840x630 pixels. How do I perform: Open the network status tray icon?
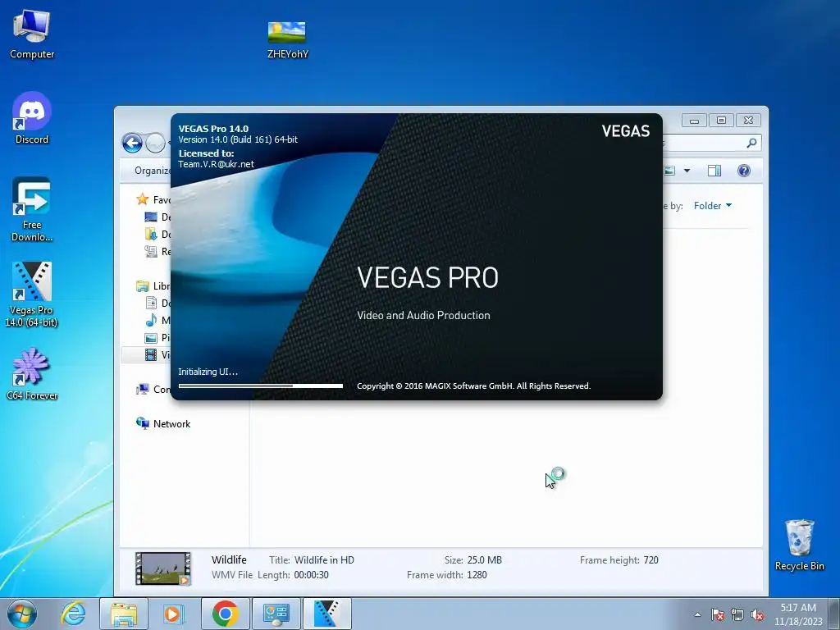coord(737,614)
